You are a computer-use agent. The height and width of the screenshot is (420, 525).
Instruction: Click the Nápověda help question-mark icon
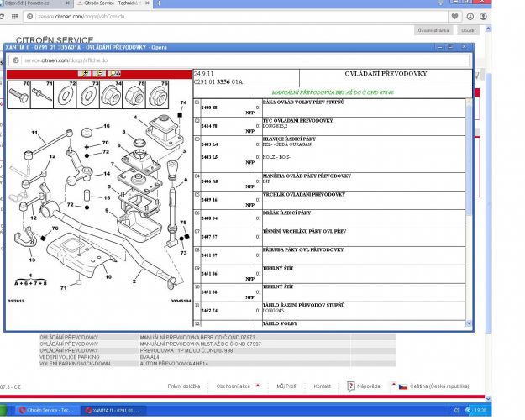(x=350, y=386)
